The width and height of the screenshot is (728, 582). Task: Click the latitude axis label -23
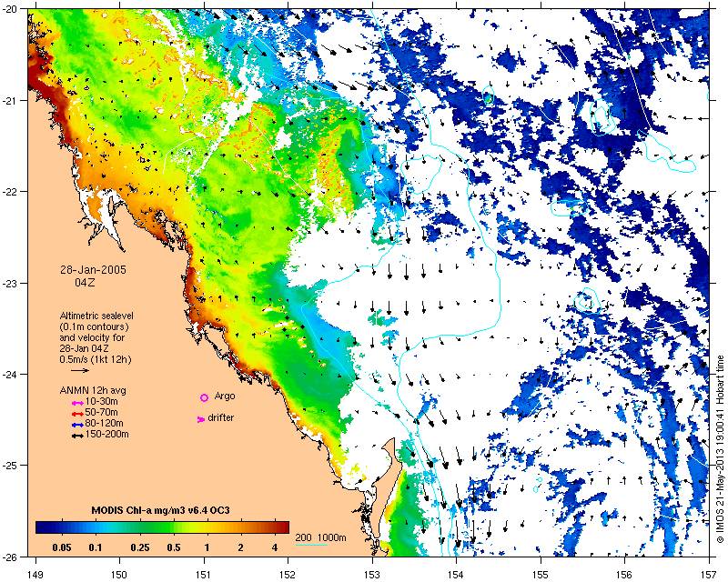(x=11, y=283)
